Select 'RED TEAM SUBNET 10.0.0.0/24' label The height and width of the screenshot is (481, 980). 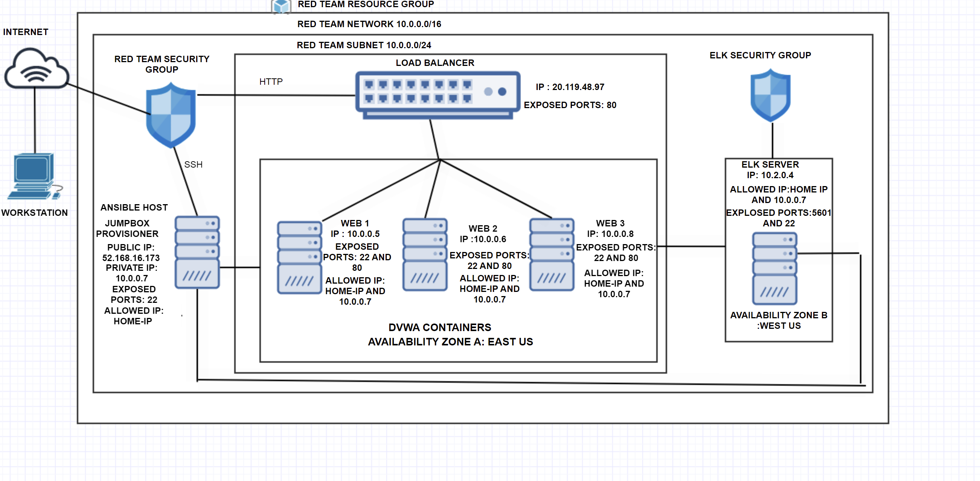click(364, 45)
